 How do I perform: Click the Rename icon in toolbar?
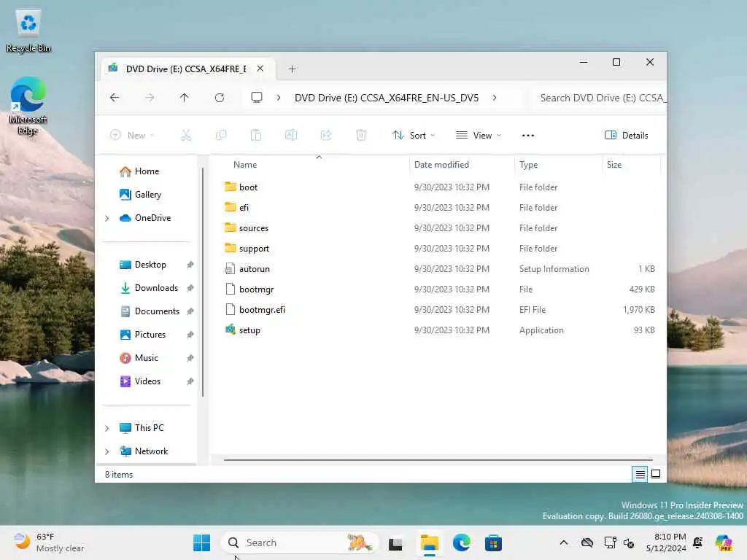click(291, 136)
